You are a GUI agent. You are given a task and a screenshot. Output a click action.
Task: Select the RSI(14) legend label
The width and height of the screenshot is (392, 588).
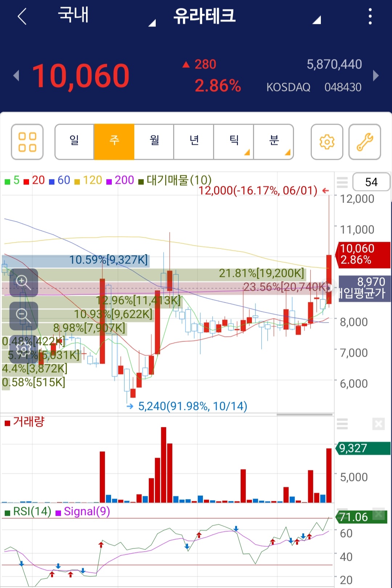(28, 512)
